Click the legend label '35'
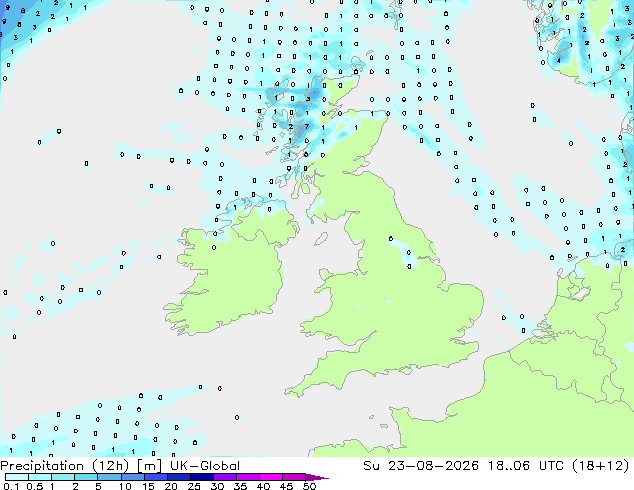This screenshot has width=634, height=490. point(240,486)
